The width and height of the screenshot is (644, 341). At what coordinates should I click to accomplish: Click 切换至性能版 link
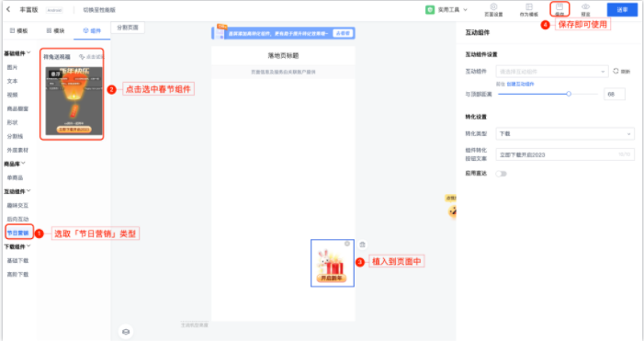click(x=99, y=9)
